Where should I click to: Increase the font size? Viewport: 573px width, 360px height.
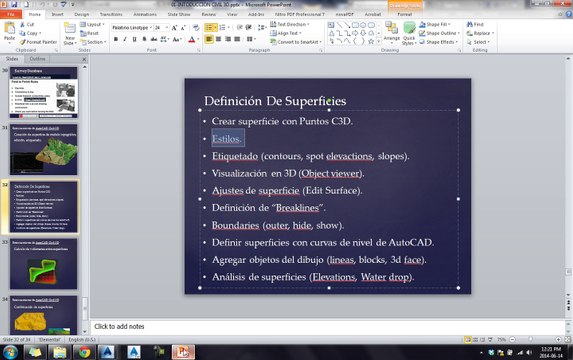[x=174, y=28]
